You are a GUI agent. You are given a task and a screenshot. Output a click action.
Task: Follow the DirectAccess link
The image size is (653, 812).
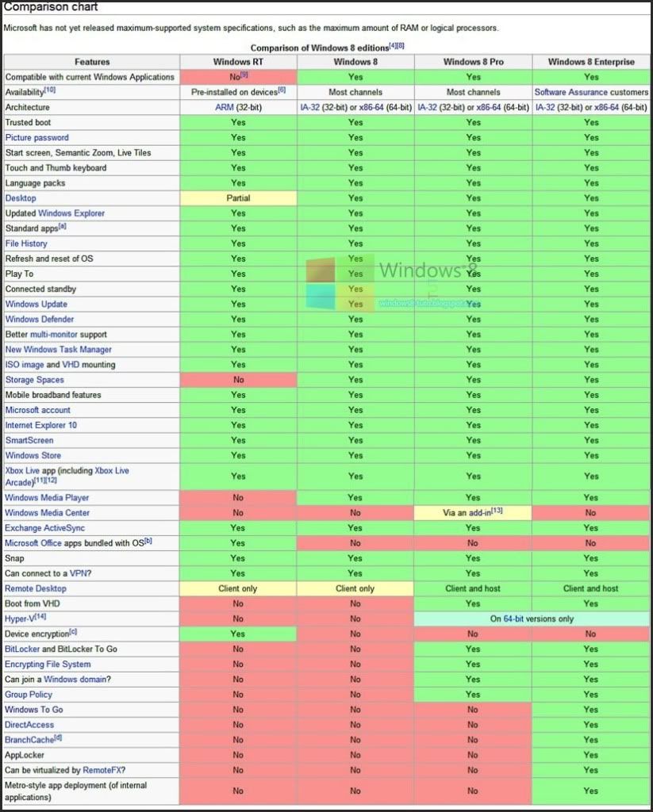pyautogui.click(x=29, y=725)
